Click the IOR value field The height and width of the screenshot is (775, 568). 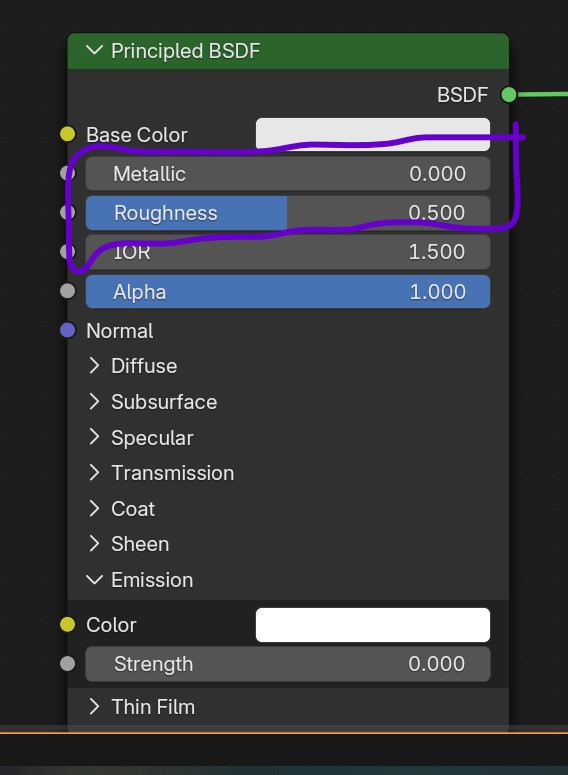point(288,252)
